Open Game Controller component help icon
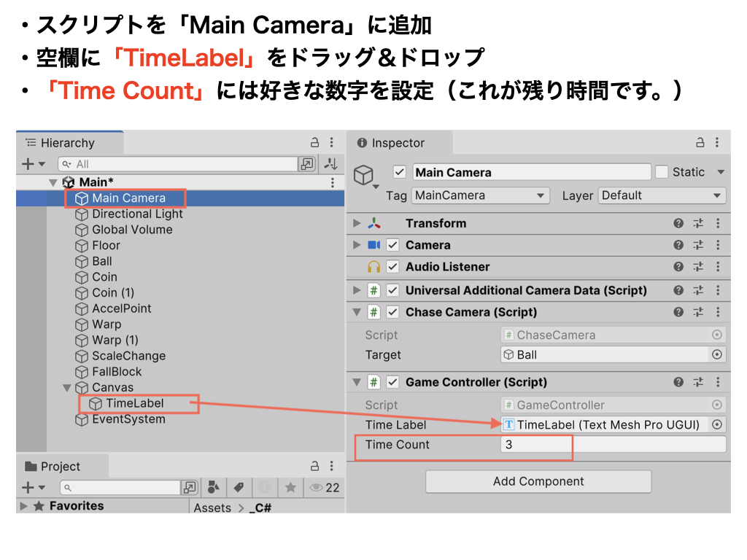This screenshot has height=560, width=747. (678, 382)
